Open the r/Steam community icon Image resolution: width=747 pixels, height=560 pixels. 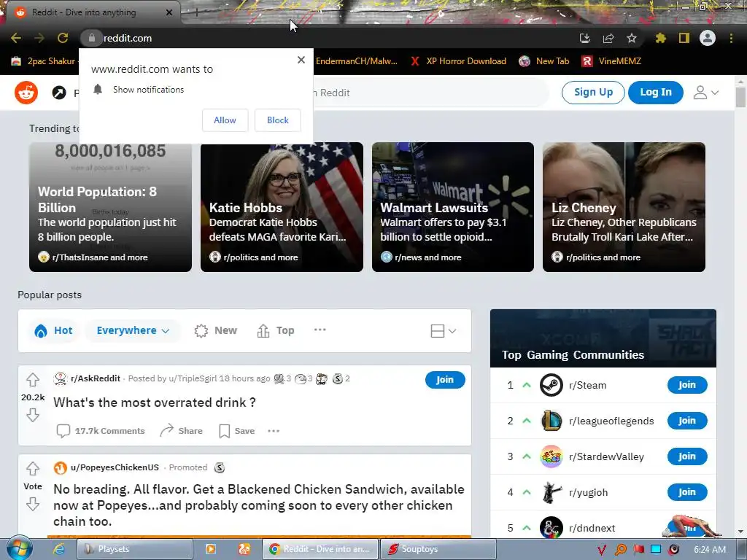tap(551, 385)
